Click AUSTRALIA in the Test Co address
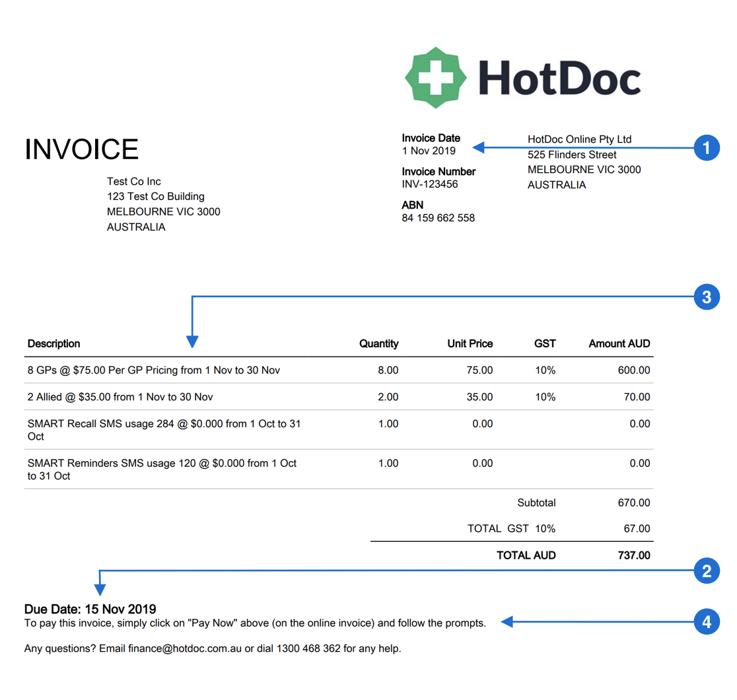This screenshot has height=700, width=737. pyautogui.click(x=136, y=227)
